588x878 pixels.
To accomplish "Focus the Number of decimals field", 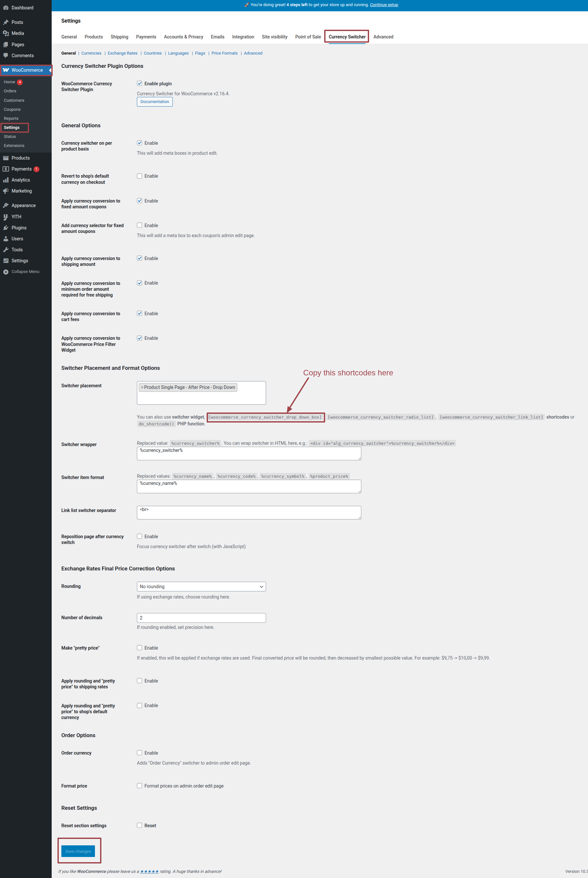I will (201, 618).
